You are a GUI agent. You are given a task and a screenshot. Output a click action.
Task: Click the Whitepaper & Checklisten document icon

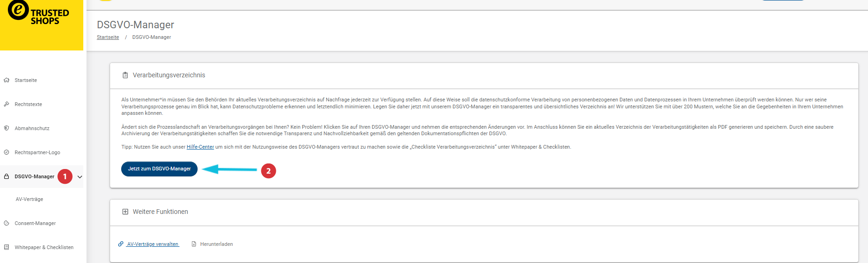coord(6,247)
